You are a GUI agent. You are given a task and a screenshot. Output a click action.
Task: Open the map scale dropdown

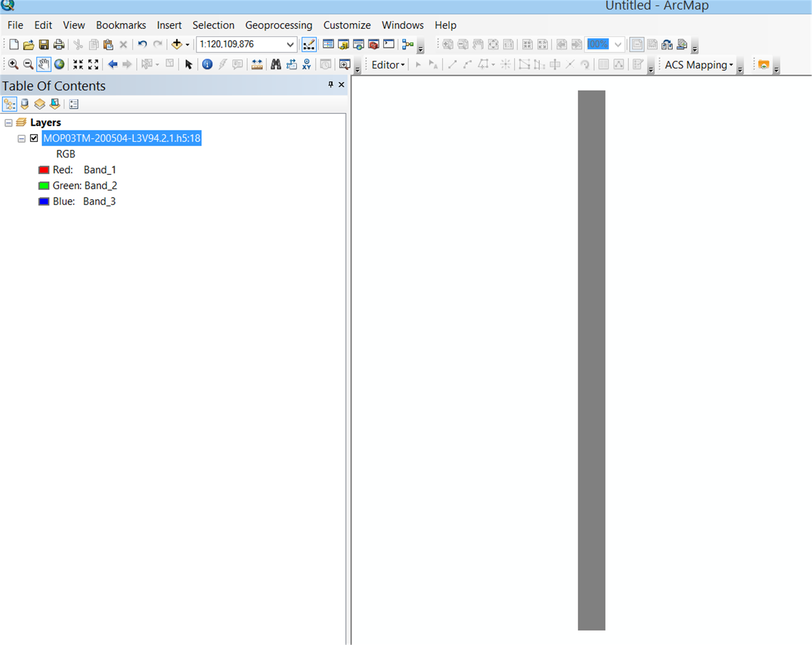click(x=290, y=45)
